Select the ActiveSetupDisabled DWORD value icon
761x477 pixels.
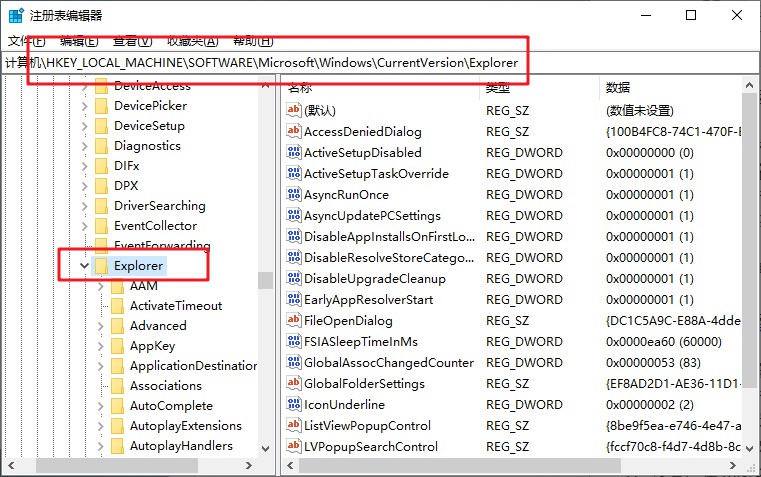click(294, 153)
